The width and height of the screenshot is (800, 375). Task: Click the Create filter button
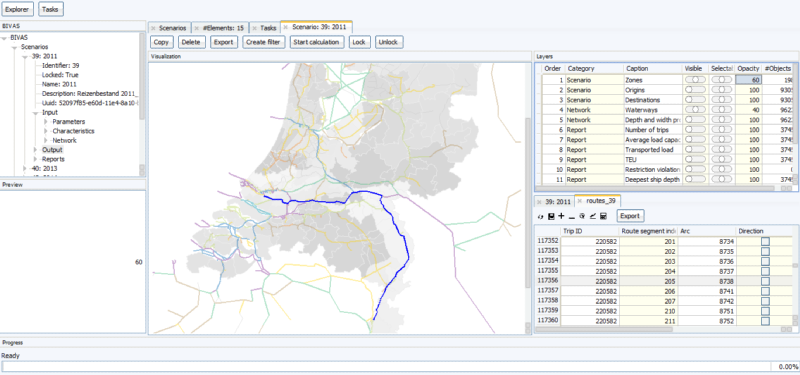[x=263, y=42]
